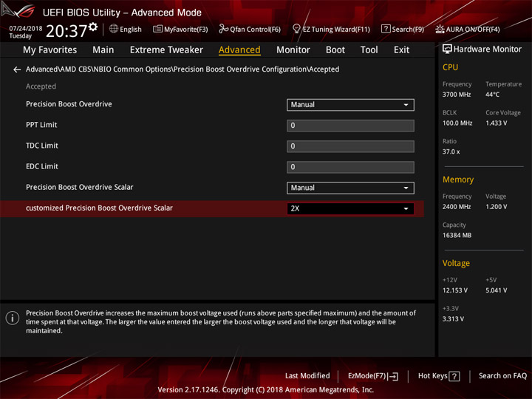
Task: Open the Exit tab
Action: [401, 50]
